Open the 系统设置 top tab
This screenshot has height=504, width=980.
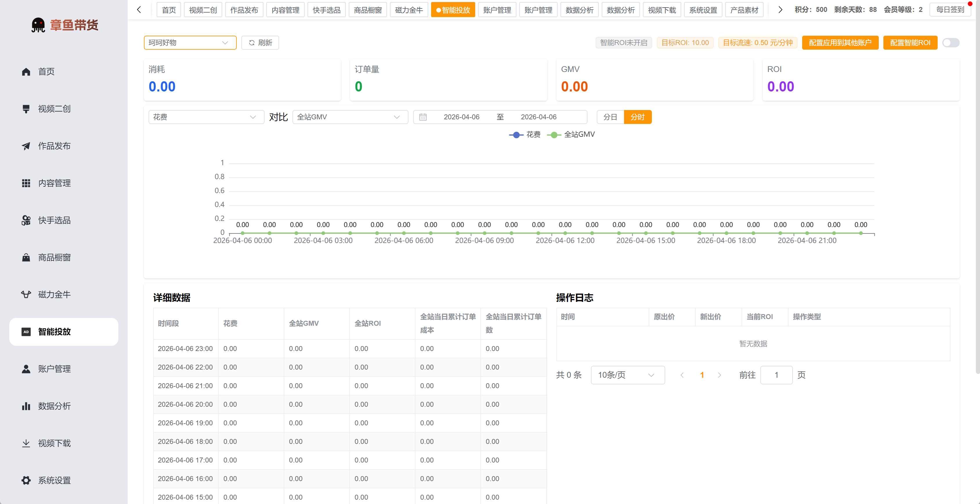(703, 10)
